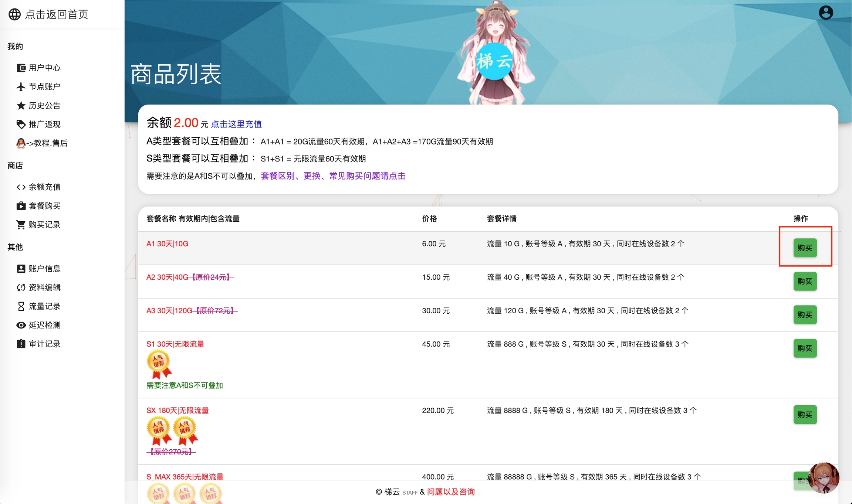The image size is (852, 504).
Task: Buy the A1 30天|10G plan
Action: (805, 248)
